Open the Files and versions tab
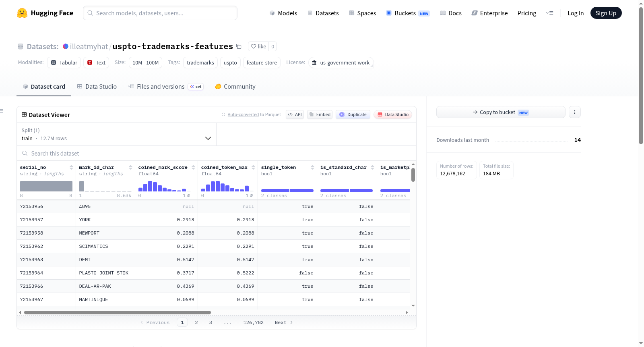Image resolution: width=644 pixels, height=347 pixels. [x=166, y=87]
